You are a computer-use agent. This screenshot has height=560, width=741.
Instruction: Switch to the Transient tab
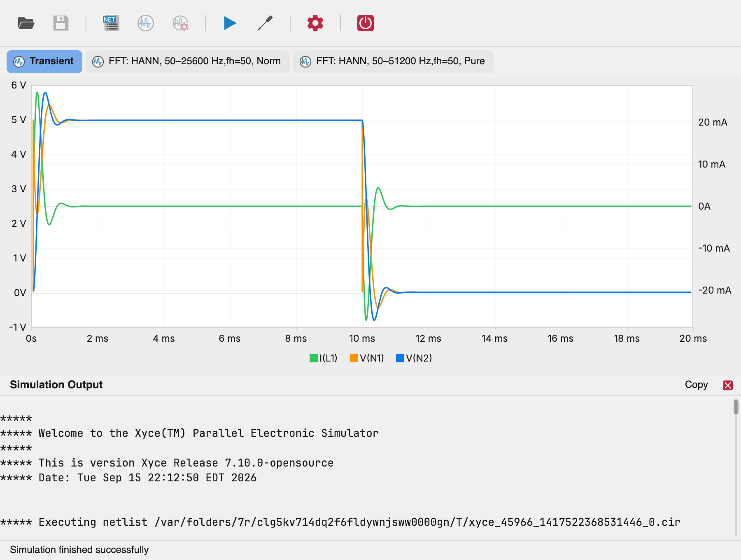[x=44, y=61]
